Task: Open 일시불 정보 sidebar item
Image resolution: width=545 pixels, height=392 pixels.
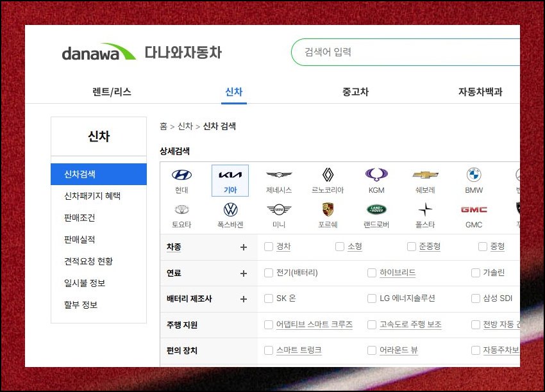Action: tap(85, 283)
